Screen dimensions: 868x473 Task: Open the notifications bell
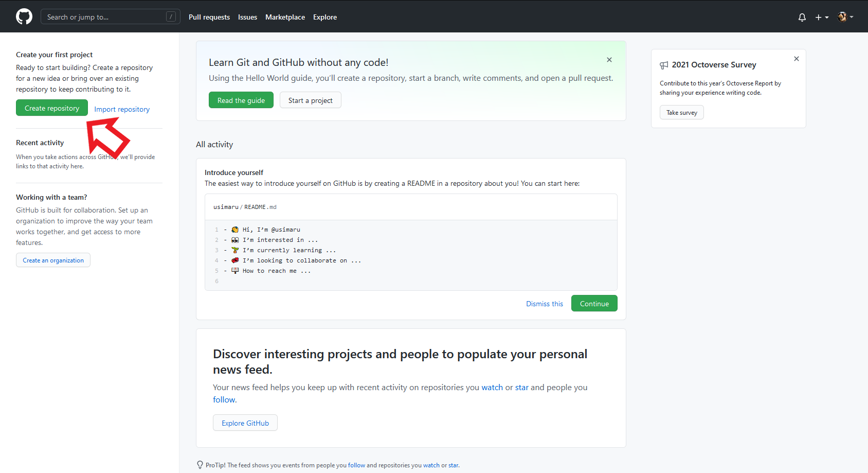click(802, 17)
